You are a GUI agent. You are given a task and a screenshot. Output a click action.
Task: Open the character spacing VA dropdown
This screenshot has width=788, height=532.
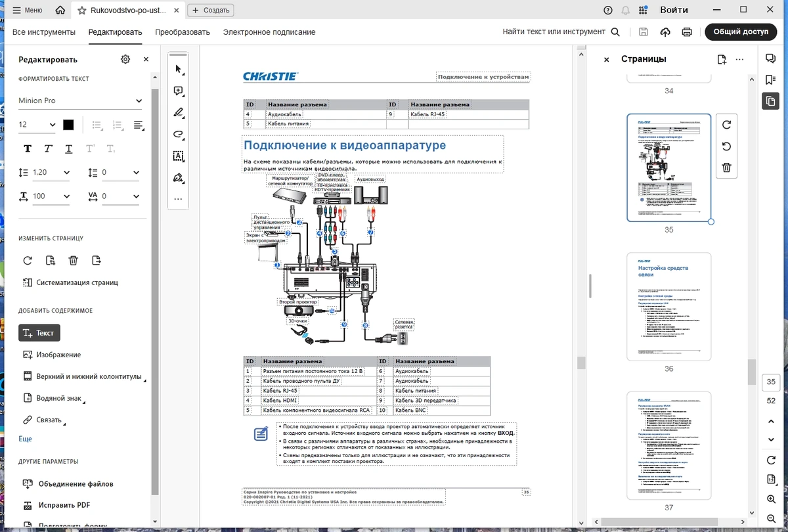[x=120, y=196]
